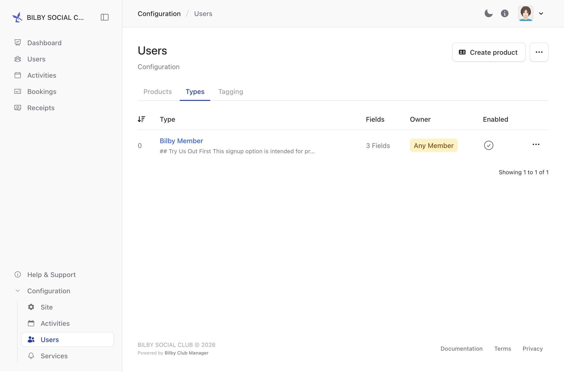This screenshot has width=564, height=392.
Task: Switch to the Products tab
Action: tap(158, 92)
